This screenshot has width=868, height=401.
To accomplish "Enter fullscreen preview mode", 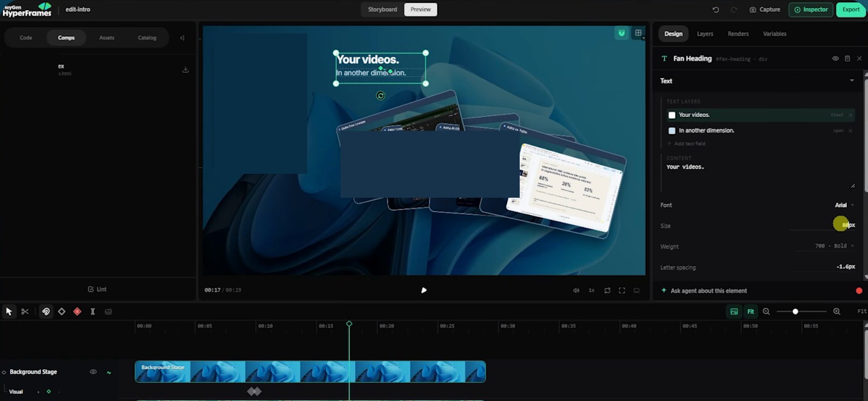I will (x=622, y=290).
